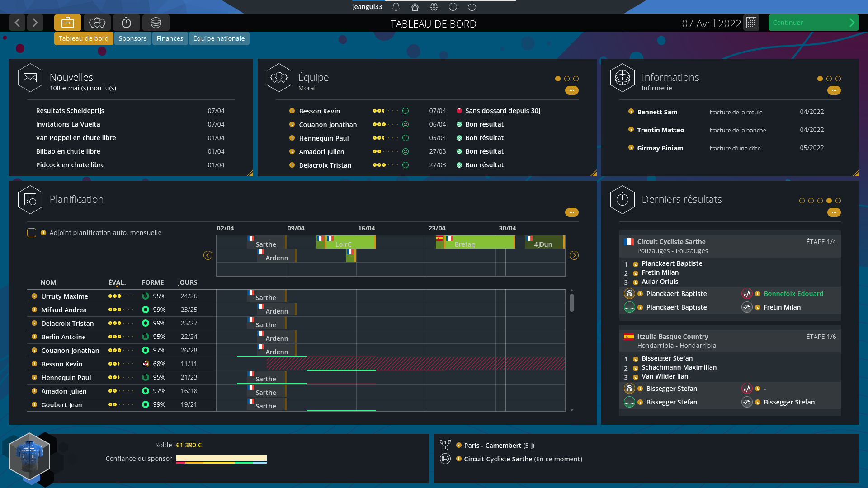The width and height of the screenshot is (868, 488).
Task: Expand Informations panel corner triangle
Action: [x=856, y=173]
